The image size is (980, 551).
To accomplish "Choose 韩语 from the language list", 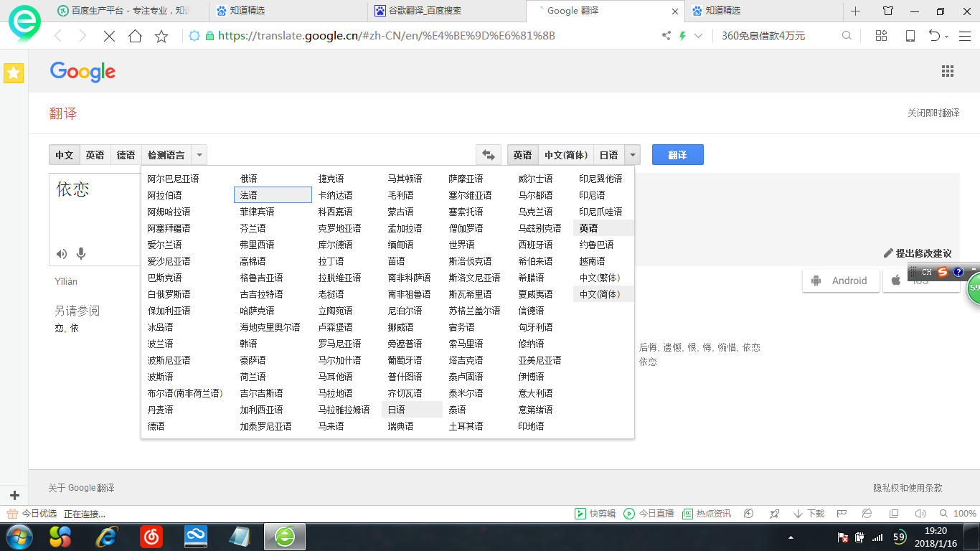I will tap(249, 344).
